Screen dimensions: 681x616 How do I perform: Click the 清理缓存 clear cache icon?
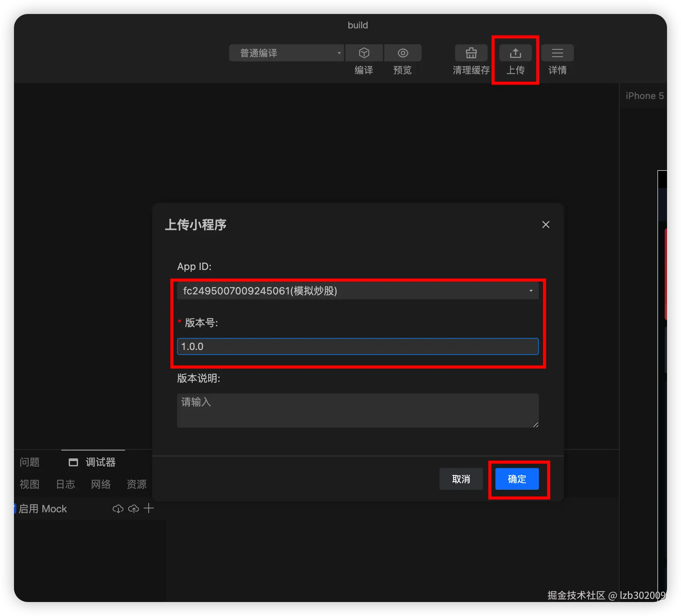471,53
